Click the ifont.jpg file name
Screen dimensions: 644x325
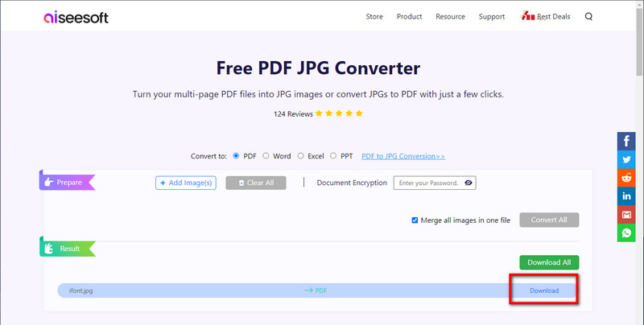pos(81,290)
